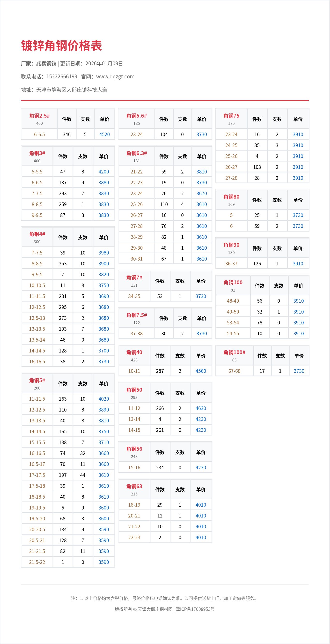The height and width of the screenshot is (644, 330).
Task: Click price 3670 in the 角钢6.3# table
Action: pos(202,194)
